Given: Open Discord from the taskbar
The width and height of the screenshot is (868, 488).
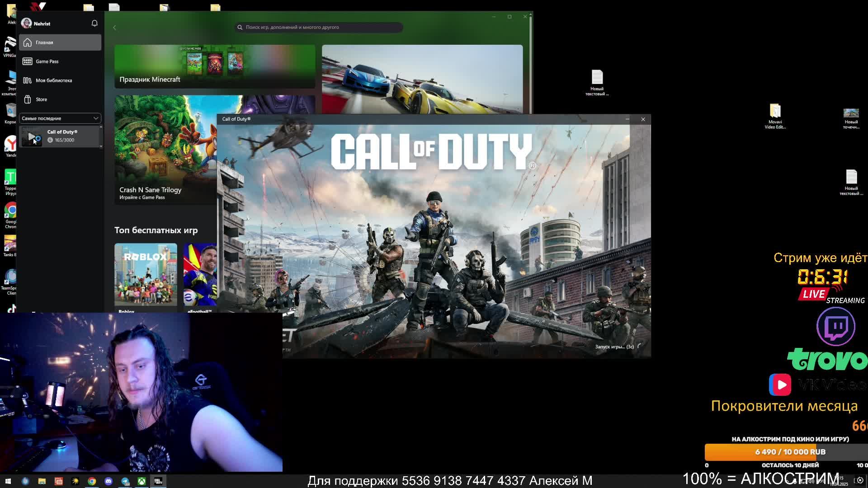Looking at the screenshot, I should point(108,481).
